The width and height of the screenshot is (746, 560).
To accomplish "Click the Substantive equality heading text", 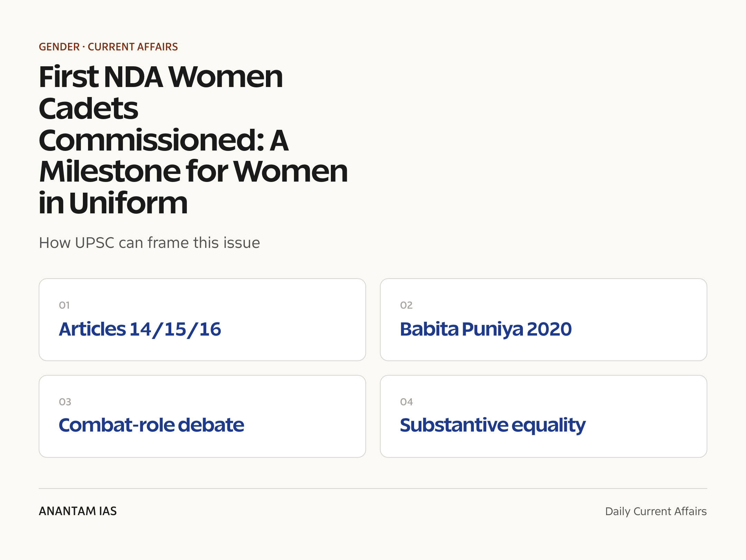I will click(x=492, y=426).
